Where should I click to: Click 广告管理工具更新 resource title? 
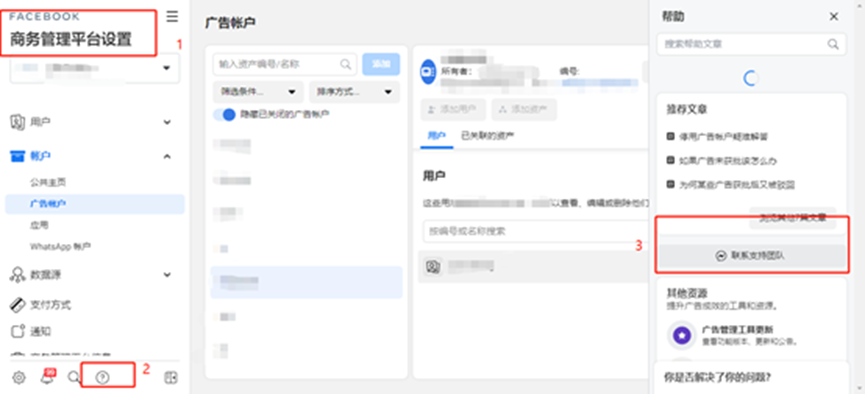click(738, 329)
